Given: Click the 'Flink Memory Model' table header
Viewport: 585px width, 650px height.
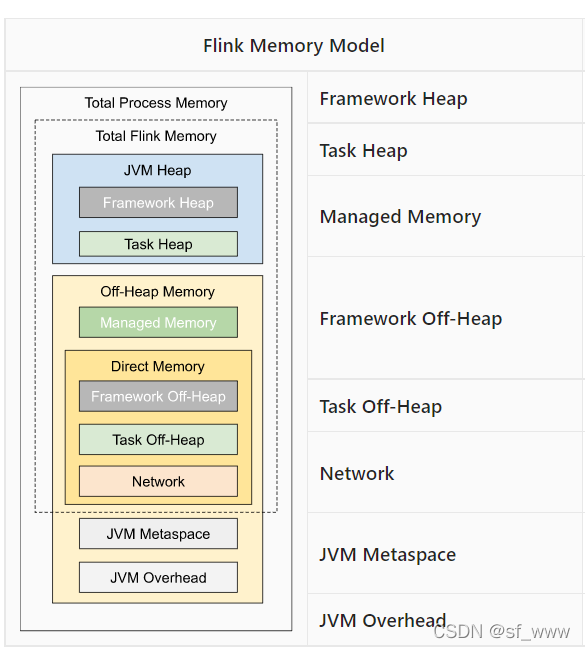Looking at the screenshot, I should (294, 45).
